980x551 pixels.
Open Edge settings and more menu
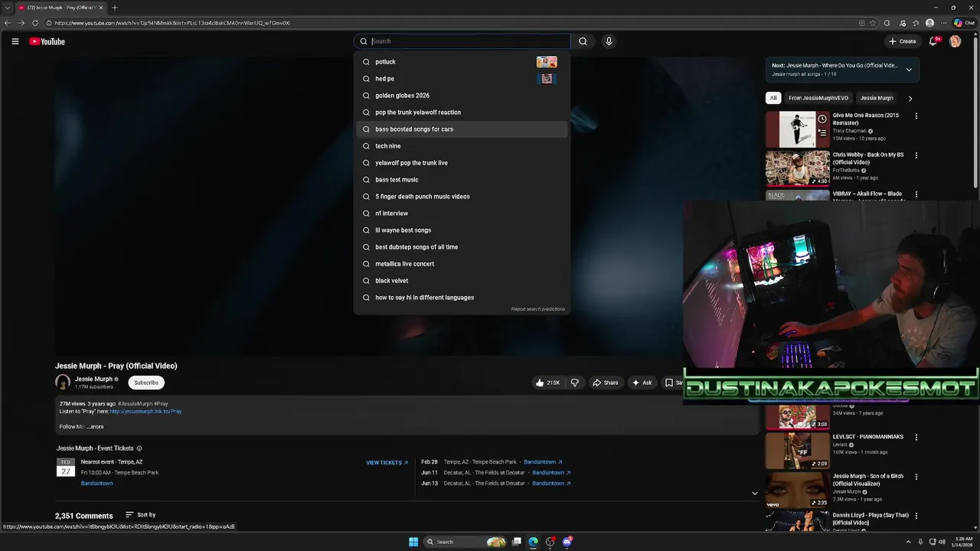tap(942, 23)
